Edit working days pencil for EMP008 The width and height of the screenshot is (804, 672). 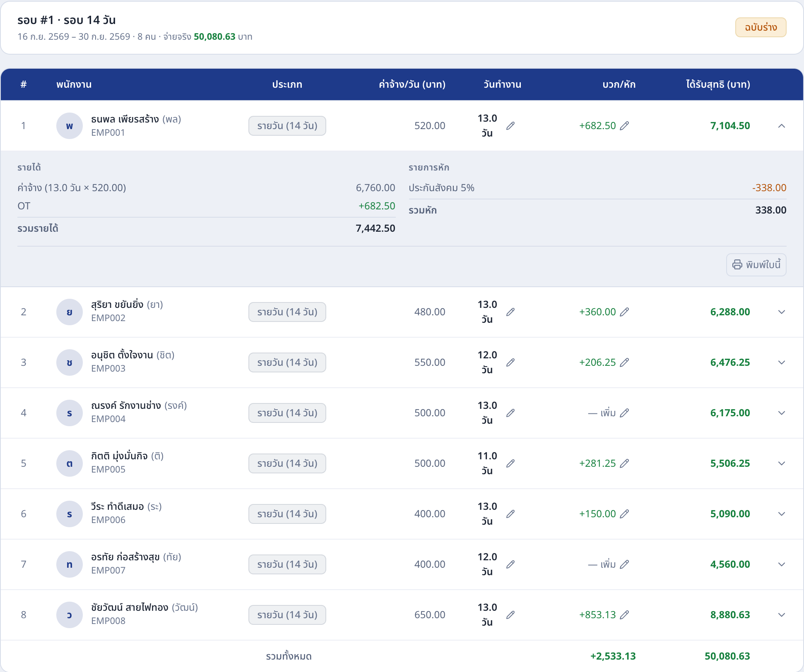(x=510, y=615)
